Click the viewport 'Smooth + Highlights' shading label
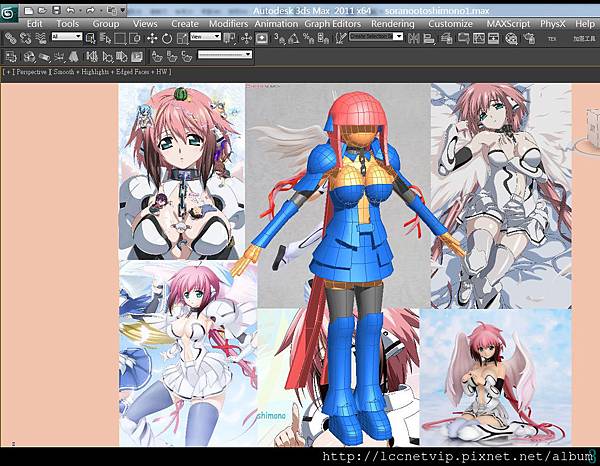The image size is (600, 466). 81,72
